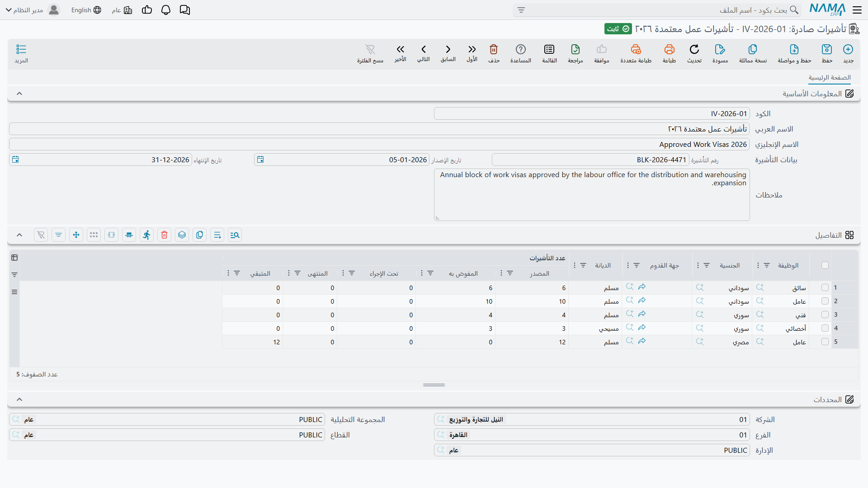Tick the checkbox for row 4 أخصائي
The height and width of the screenshot is (488, 868).
[825, 328]
